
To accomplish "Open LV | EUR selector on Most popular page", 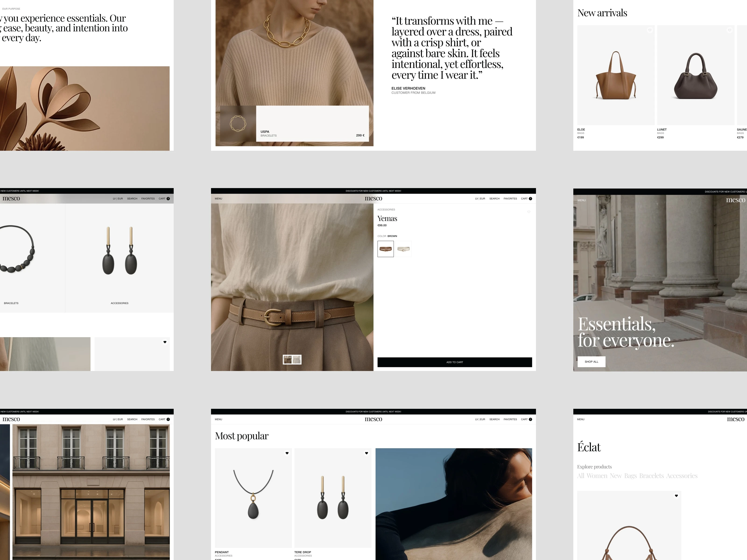I will coord(480,419).
